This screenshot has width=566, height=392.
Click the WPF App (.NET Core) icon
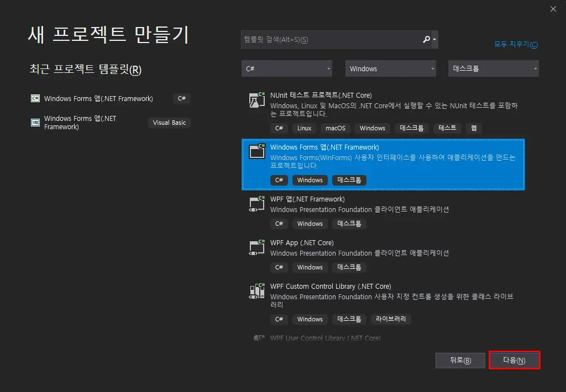pyautogui.click(x=257, y=247)
